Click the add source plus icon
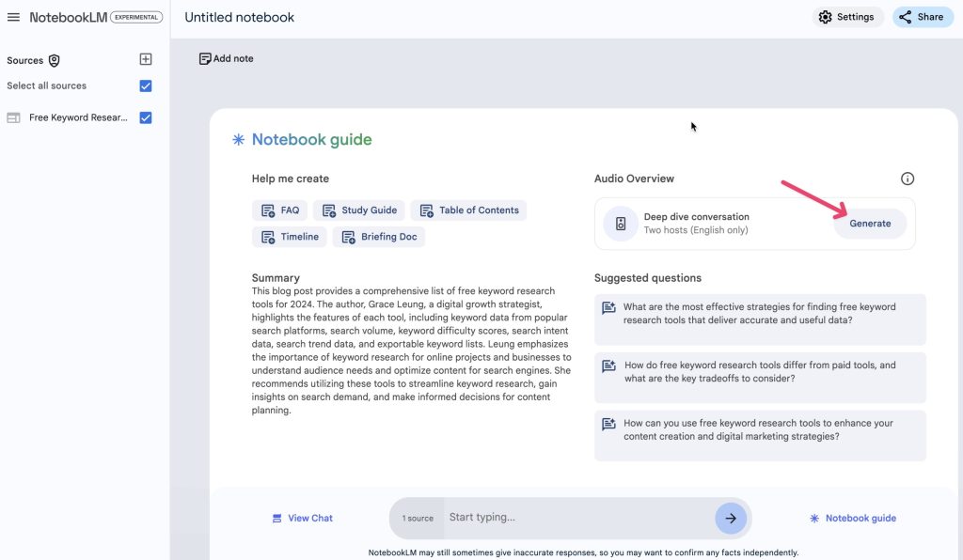The height and width of the screenshot is (560, 963). click(x=146, y=59)
